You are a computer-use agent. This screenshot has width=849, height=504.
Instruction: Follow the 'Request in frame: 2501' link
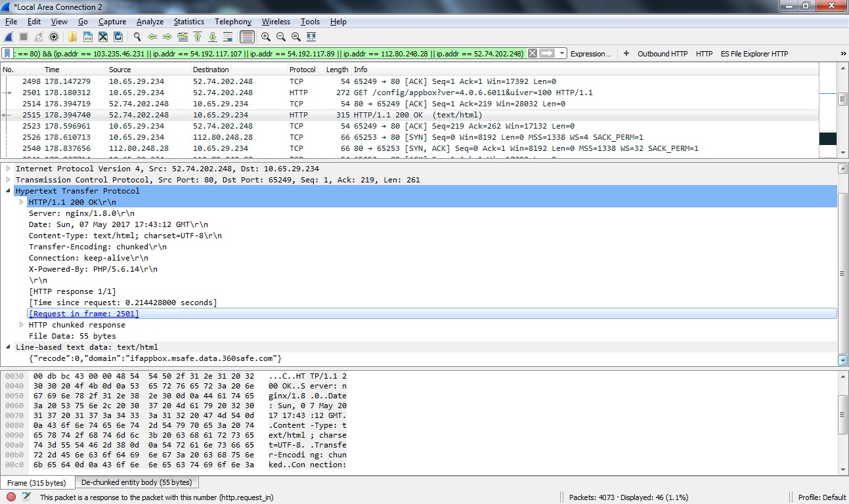84,314
